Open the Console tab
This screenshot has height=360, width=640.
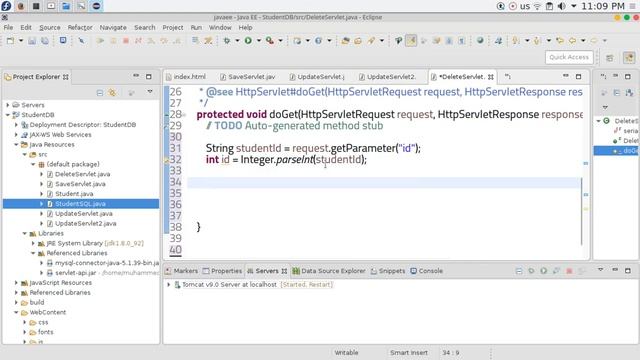click(427, 271)
